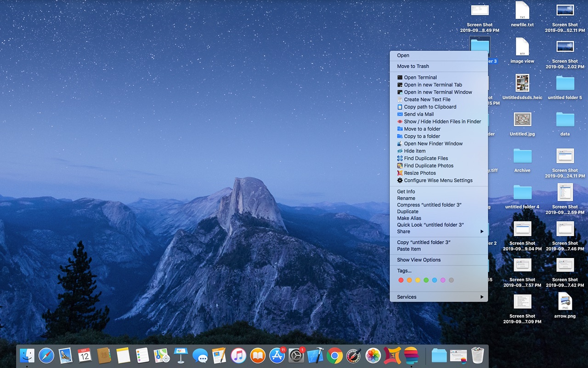Click the Resize Photos icon in menu

400,173
